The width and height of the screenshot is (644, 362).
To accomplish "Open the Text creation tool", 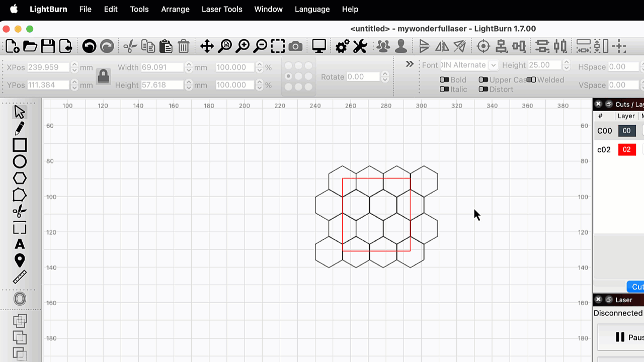I will [20, 244].
